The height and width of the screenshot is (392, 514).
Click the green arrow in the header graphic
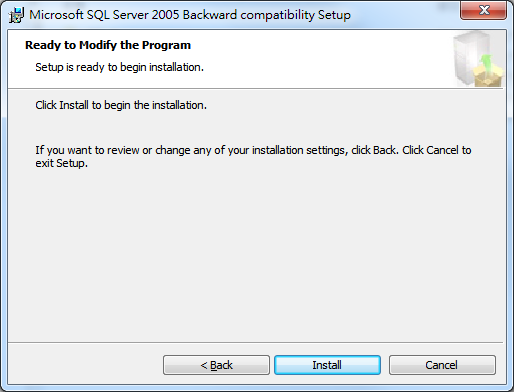point(487,62)
